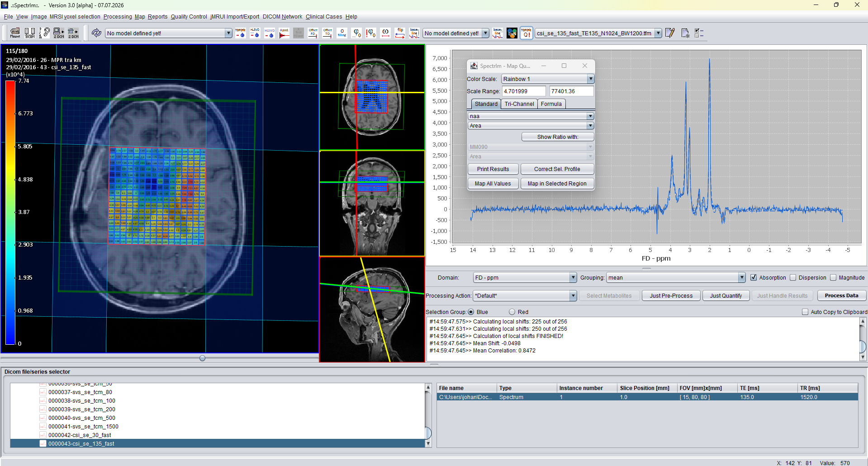Open the first 'No model defined yet!' dropdown
This screenshot has width=868, height=466.
click(169, 33)
